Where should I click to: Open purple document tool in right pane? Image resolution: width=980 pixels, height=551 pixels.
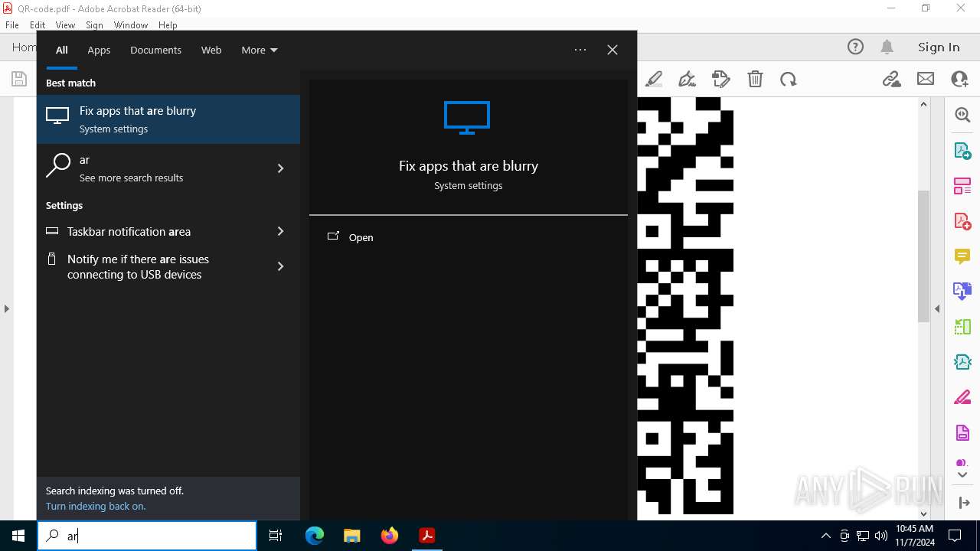click(962, 433)
